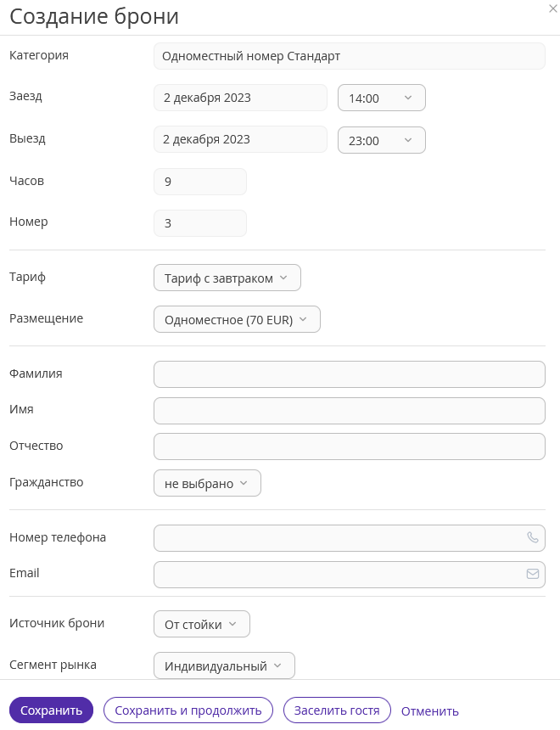Click the Заезд date field
Viewport: 560px width, 730px height.
pyautogui.click(x=241, y=98)
